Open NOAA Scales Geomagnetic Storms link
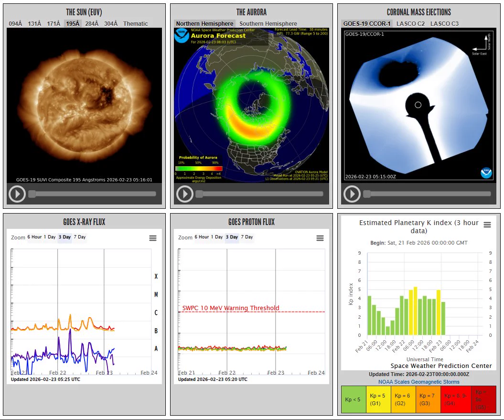The image size is (504, 420). [x=419, y=382]
